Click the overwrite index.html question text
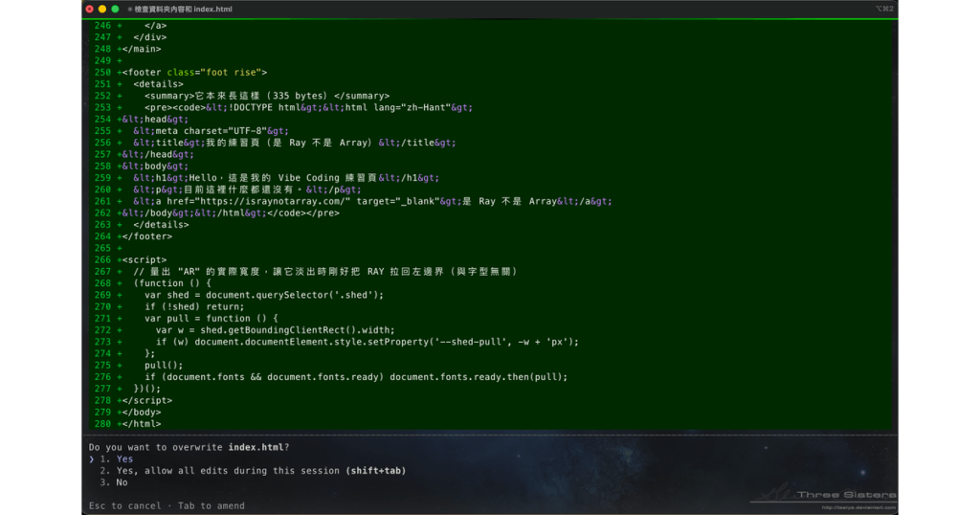 pos(189,447)
